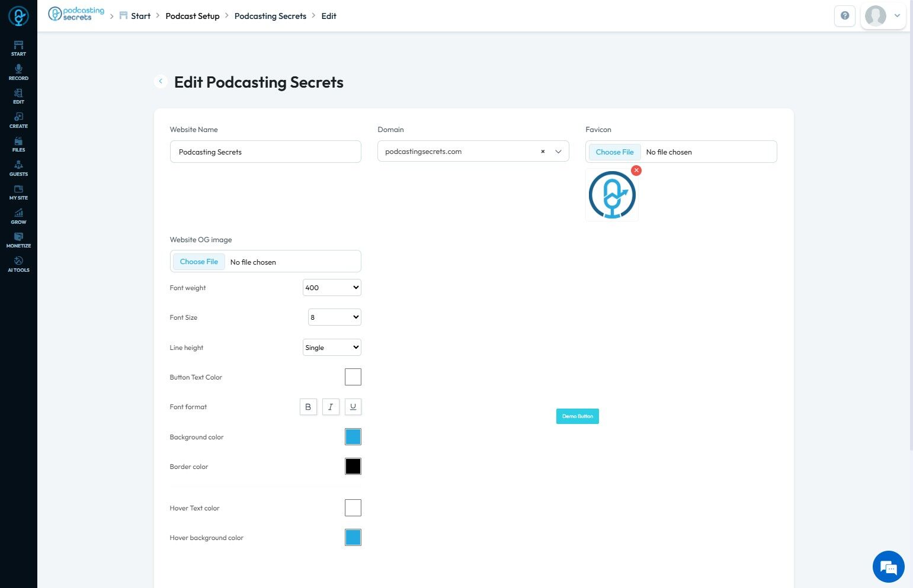Open the Grow section in sidebar
Image resolution: width=913 pixels, height=588 pixels.
(18, 217)
